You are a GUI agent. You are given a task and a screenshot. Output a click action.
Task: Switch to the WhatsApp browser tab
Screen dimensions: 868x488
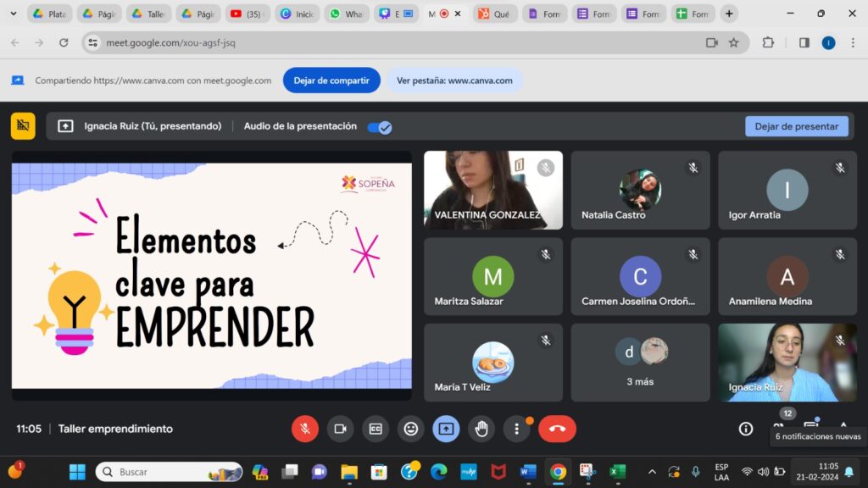[x=347, y=14]
